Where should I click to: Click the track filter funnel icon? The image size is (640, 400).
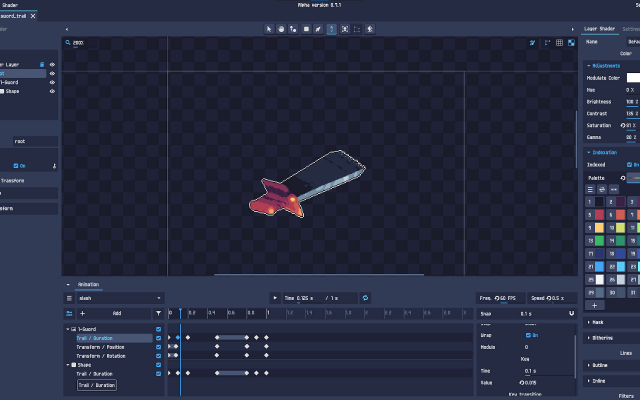pyautogui.click(x=158, y=313)
